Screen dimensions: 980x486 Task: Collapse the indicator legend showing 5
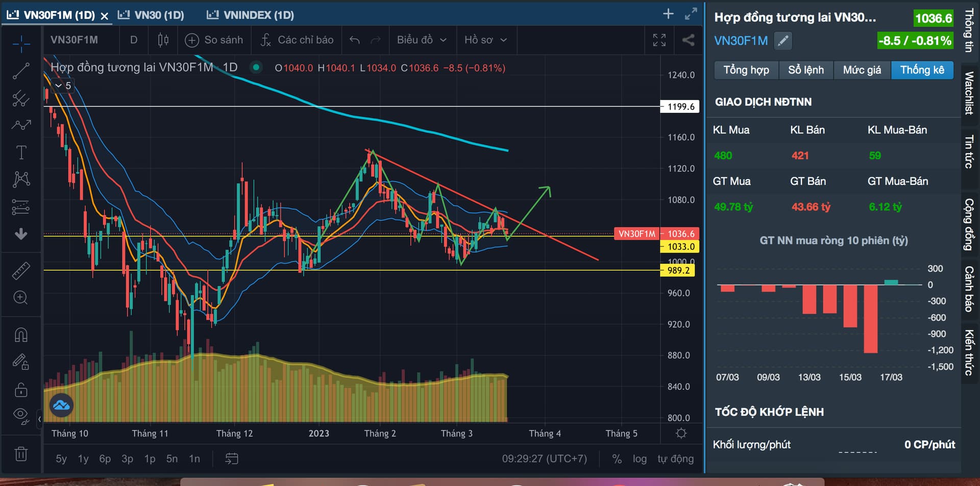[63, 86]
